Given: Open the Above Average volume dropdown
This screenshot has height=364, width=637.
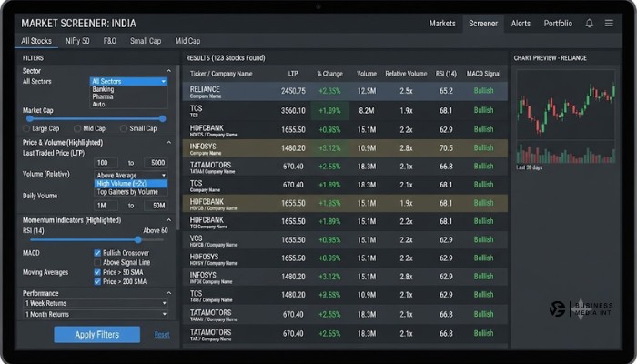Looking at the screenshot, I should (x=130, y=175).
